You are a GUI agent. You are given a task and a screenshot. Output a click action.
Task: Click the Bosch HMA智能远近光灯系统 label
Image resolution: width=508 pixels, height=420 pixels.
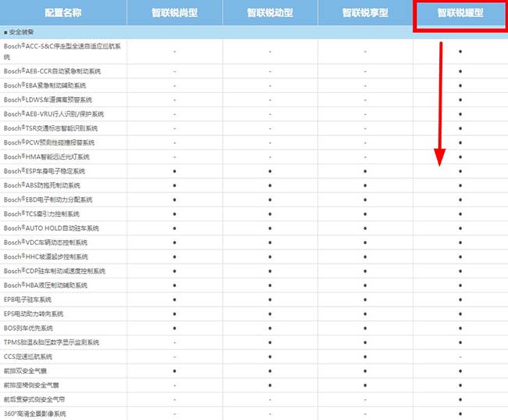click(47, 157)
